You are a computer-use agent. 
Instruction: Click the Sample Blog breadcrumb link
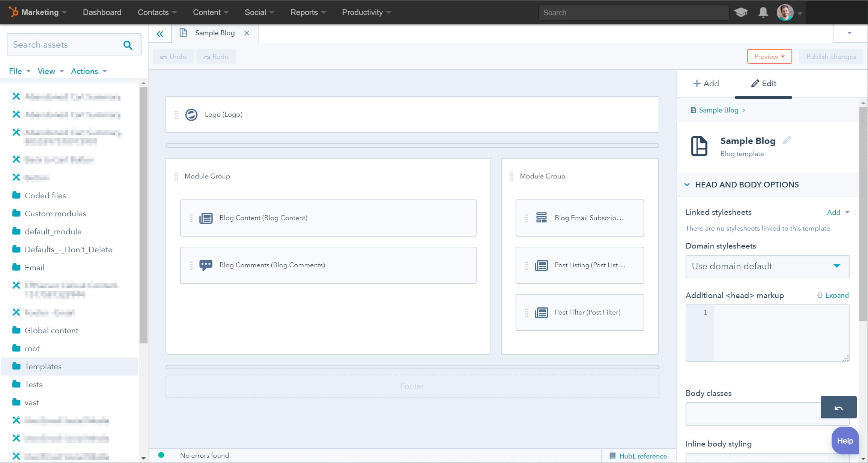718,109
